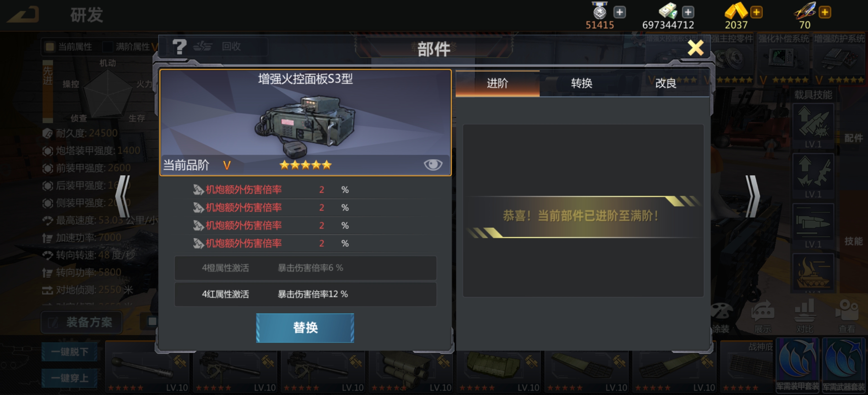Tap the plus icon beside medals count
The width and height of the screenshot is (868, 395).
click(619, 13)
